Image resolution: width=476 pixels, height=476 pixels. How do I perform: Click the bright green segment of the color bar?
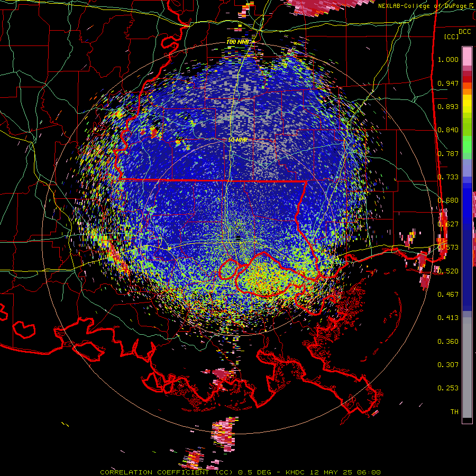click(x=467, y=144)
